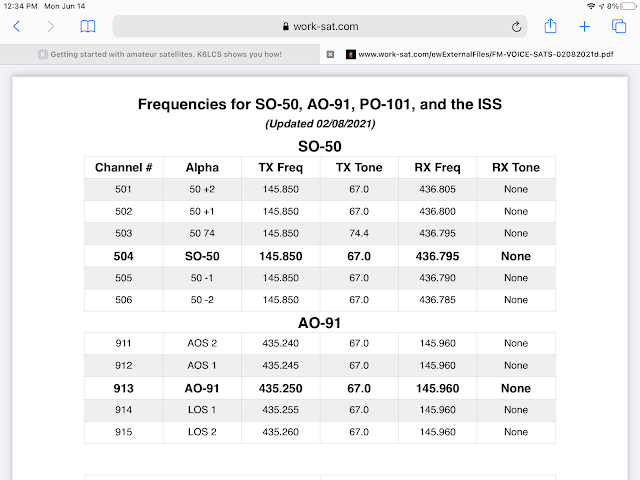The width and height of the screenshot is (640, 480).
Task: Click the work-sat.com address bar
Action: pyautogui.click(x=320, y=27)
